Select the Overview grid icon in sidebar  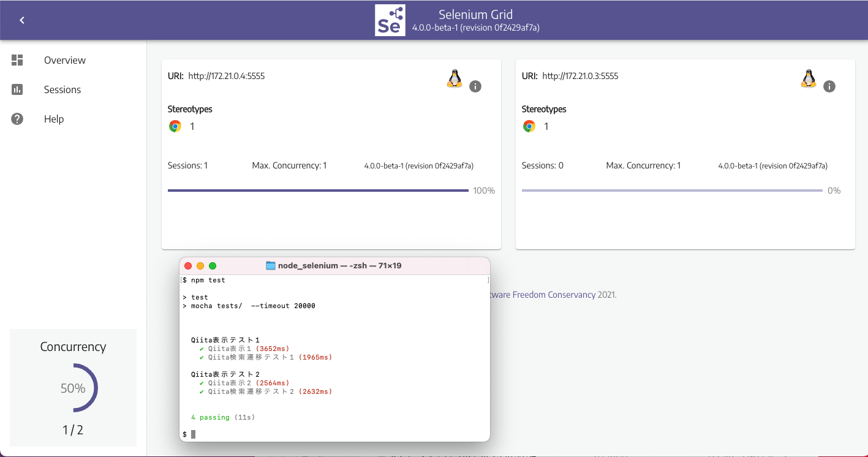(x=17, y=60)
